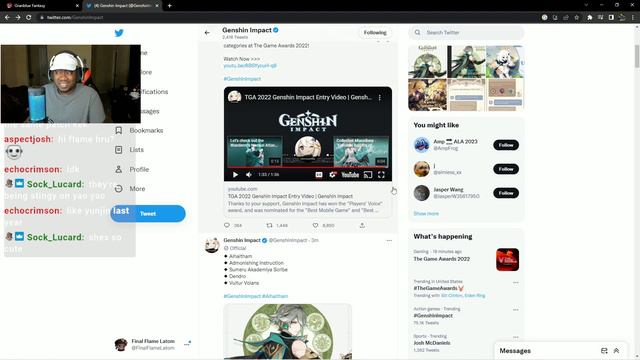This screenshot has height=360, width=640.
Task: Open Lists in the sidebar
Action: point(136,150)
